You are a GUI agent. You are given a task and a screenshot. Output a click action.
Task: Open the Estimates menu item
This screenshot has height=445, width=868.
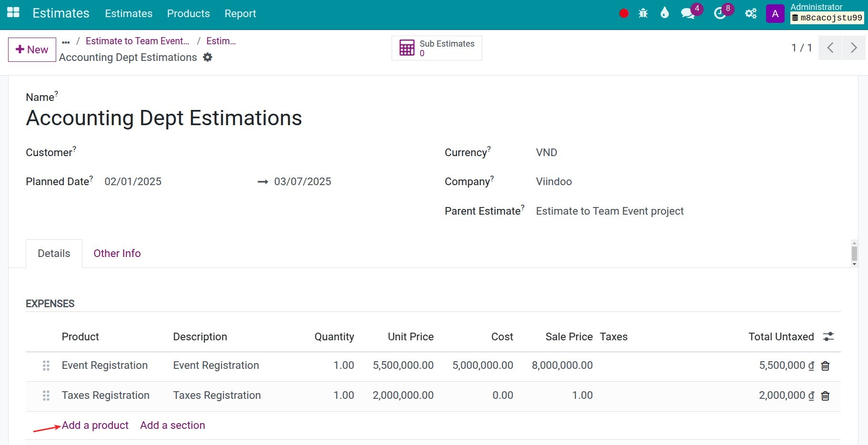129,13
